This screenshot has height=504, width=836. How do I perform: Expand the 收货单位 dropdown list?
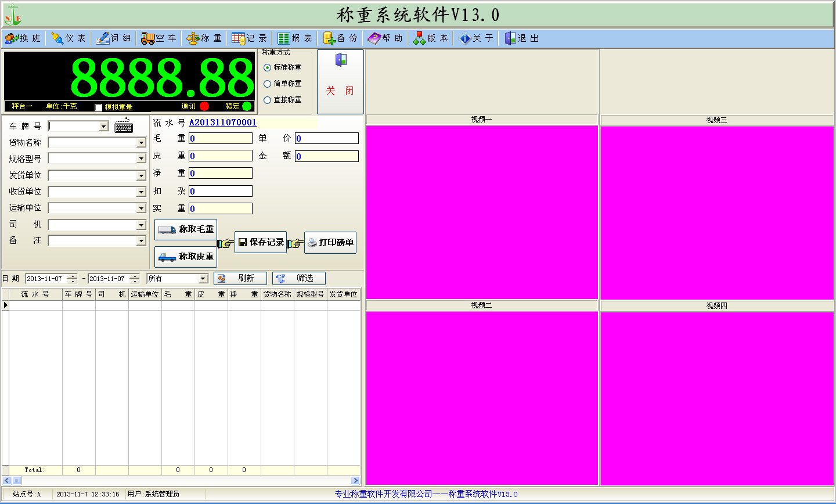point(141,192)
